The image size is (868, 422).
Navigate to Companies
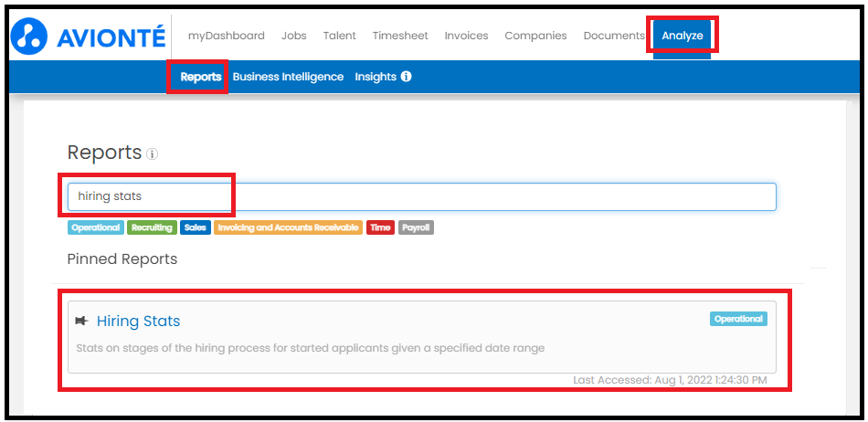(535, 36)
